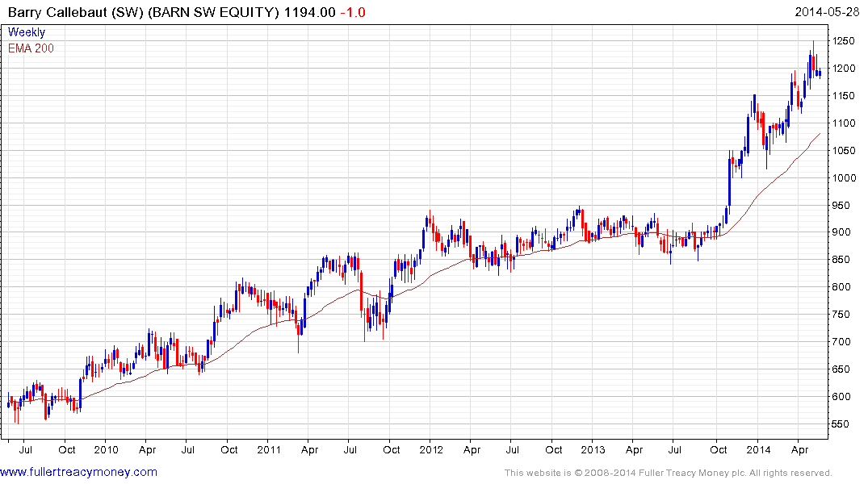Click the 550 price axis label
Image resolution: width=868 pixels, height=484 pixels.
click(841, 424)
